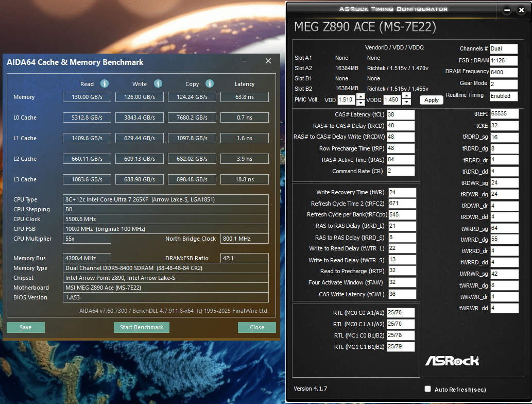Click the ASRock logo
The image size is (532, 404).
coord(452,361)
